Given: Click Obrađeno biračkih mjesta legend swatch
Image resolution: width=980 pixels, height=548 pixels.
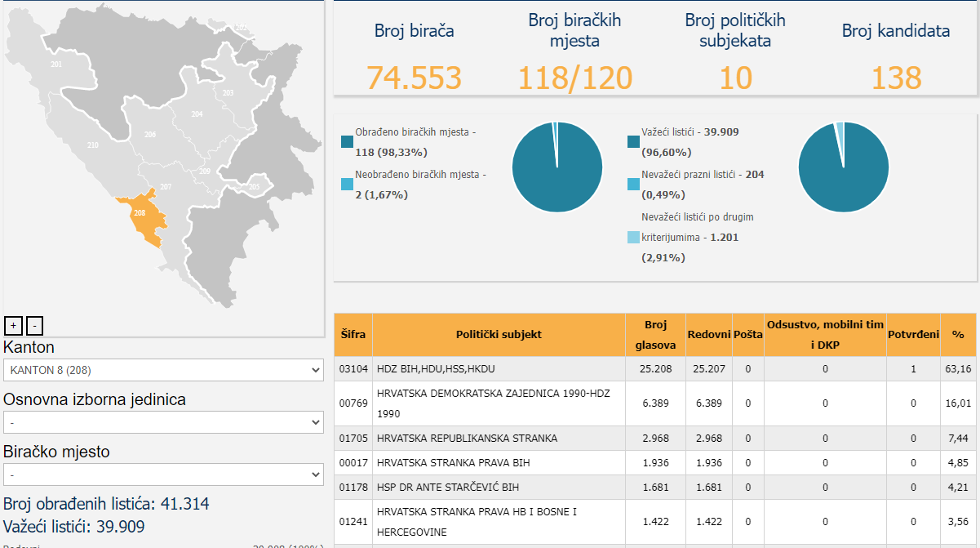Looking at the screenshot, I should point(347,141).
